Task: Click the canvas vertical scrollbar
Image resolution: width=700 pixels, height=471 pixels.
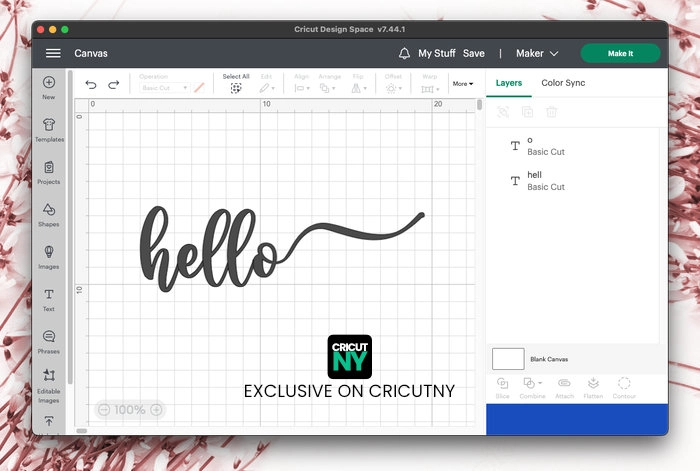Action: tap(479, 105)
